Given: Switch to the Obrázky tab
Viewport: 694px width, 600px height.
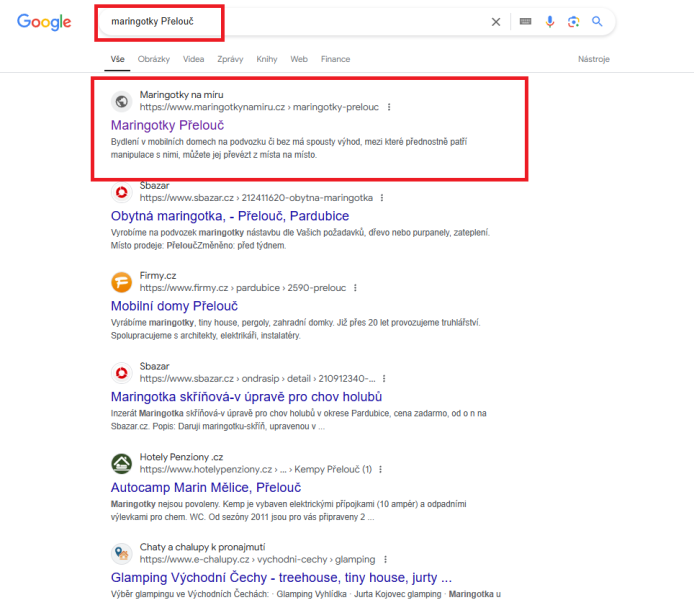Looking at the screenshot, I should click(154, 59).
